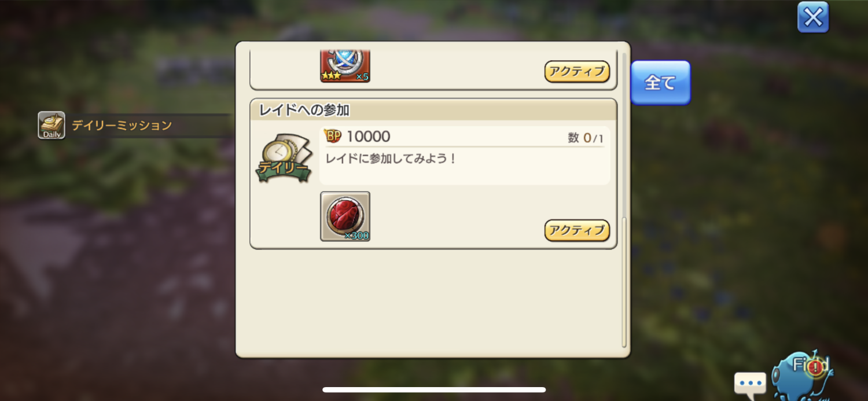Open the chat speech bubble icon
The height and width of the screenshot is (401, 868).
pyautogui.click(x=750, y=383)
